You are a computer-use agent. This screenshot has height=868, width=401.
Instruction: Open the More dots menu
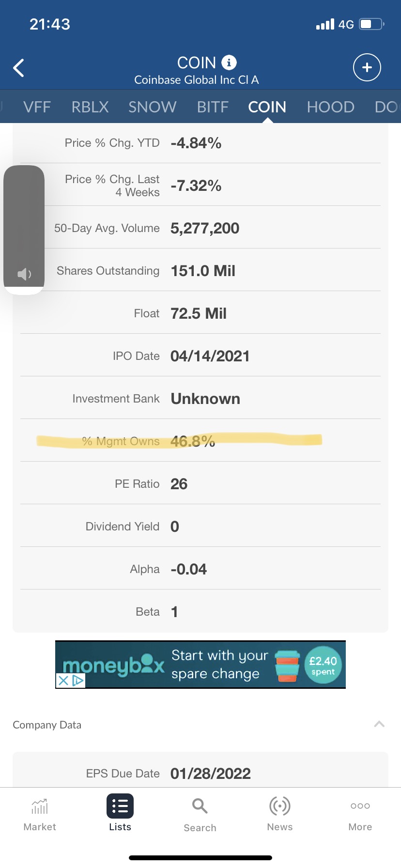(360, 806)
